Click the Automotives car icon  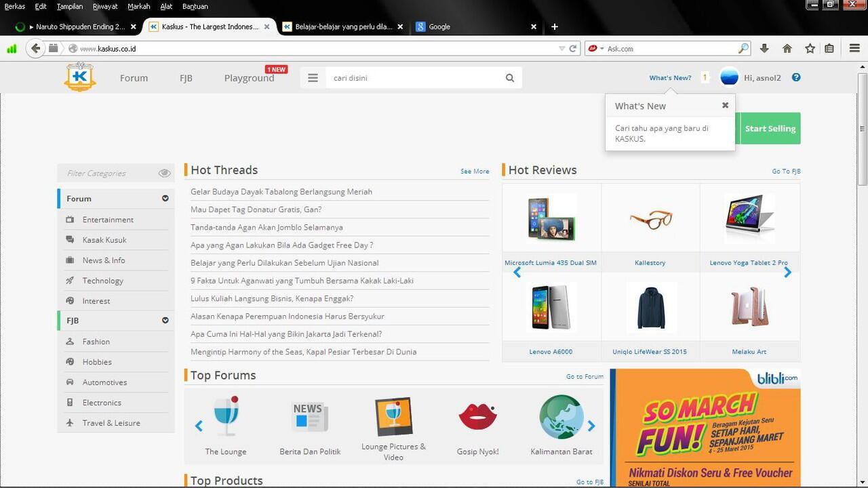click(x=70, y=382)
